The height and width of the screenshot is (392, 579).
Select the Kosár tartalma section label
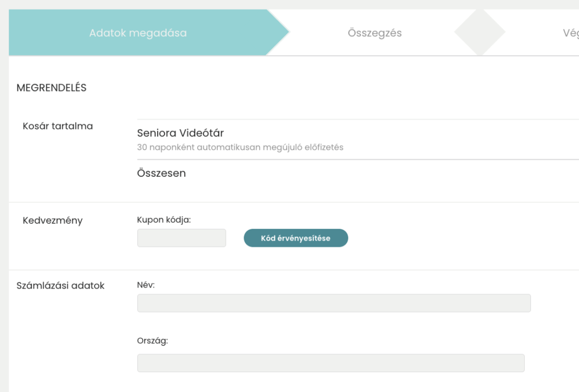point(58,126)
